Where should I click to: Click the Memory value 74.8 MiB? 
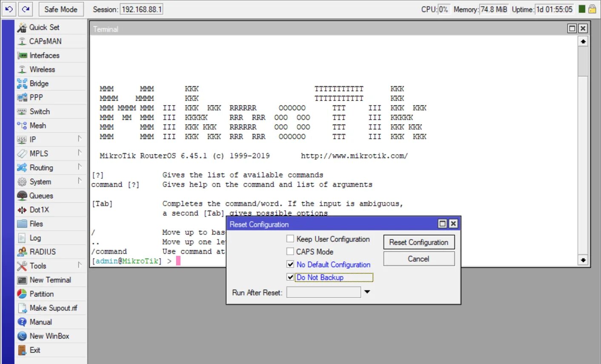[494, 9]
